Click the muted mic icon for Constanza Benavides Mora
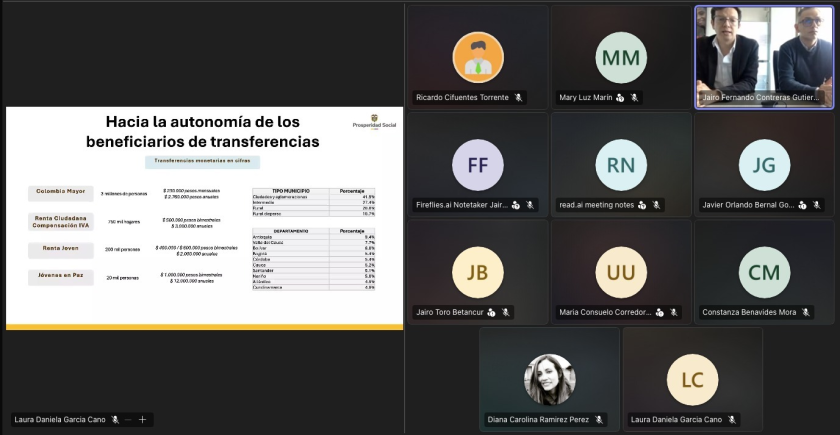Screen dimensions: 840x435 [805, 312]
